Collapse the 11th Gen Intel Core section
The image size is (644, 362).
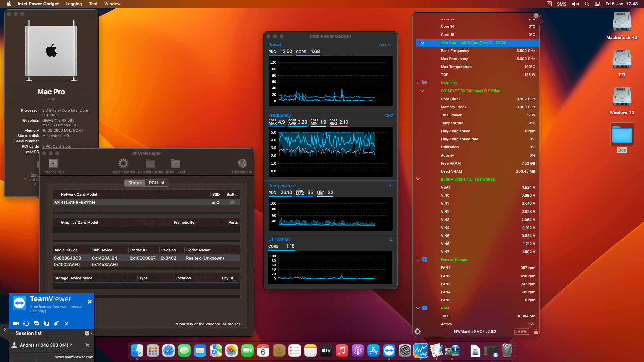(x=422, y=43)
